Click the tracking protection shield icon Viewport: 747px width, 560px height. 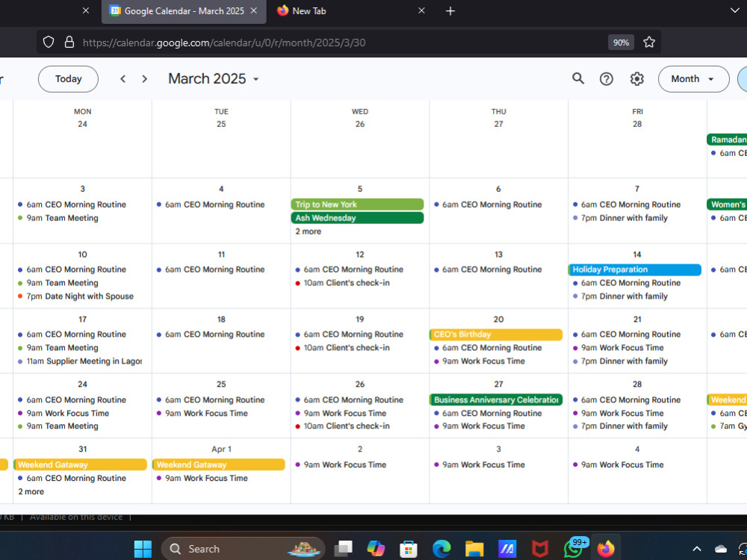(48, 43)
